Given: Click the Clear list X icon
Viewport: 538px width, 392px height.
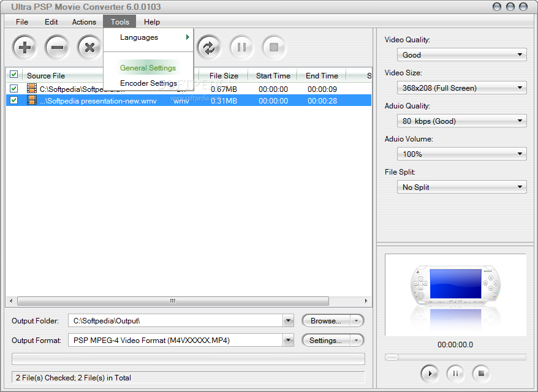Looking at the screenshot, I should point(89,47).
